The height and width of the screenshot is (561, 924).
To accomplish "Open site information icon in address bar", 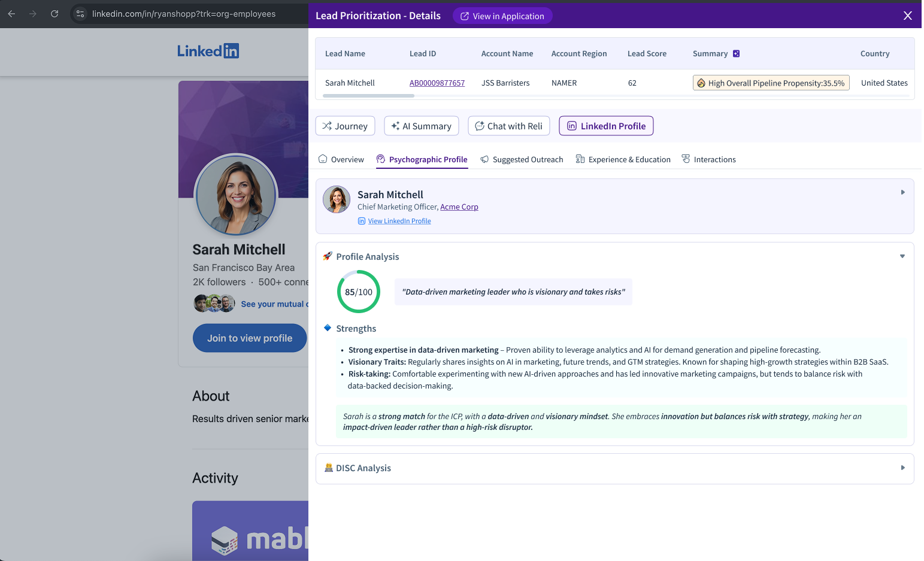I will click(x=80, y=14).
